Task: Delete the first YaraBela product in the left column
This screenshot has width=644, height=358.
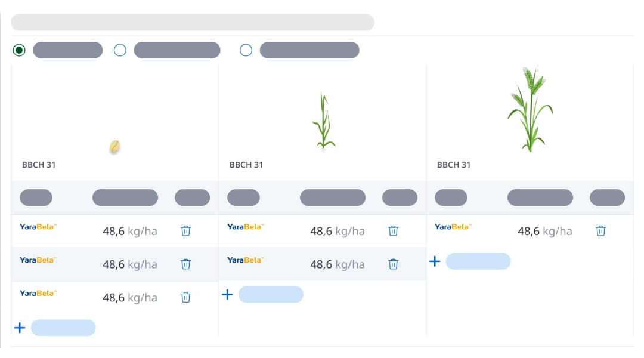Action: tap(185, 230)
